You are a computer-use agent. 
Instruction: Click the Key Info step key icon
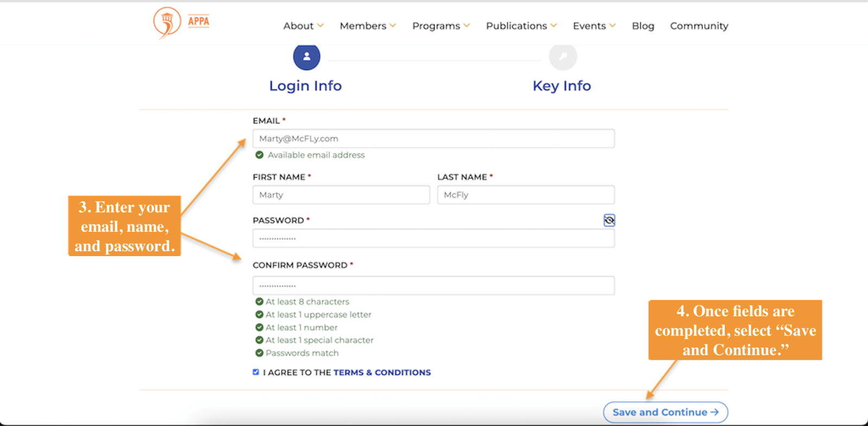(563, 56)
